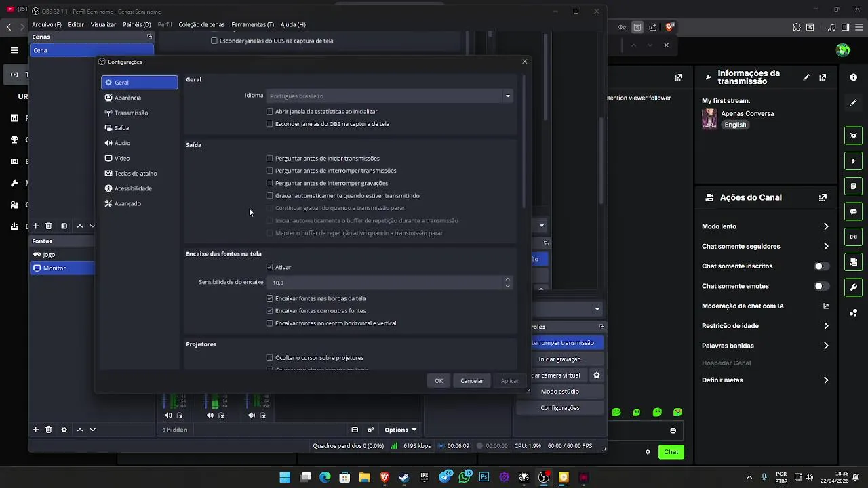Viewport: 868px width, 488px height.
Task: Click the Configurações button in OBS controls
Action: point(559,407)
